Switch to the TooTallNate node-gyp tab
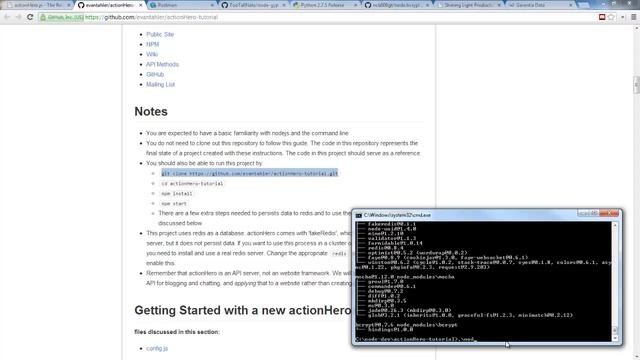The width and height of the screenshot is (640, 360). 253,5
